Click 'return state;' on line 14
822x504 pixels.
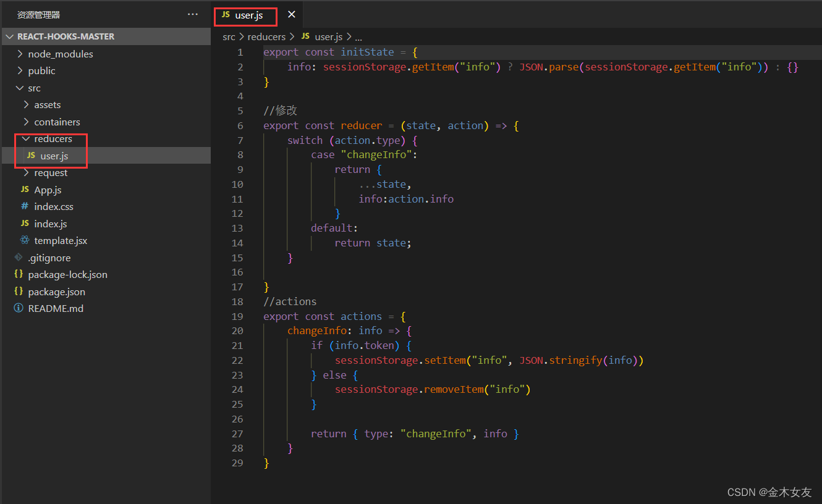(x=373, y=243)
